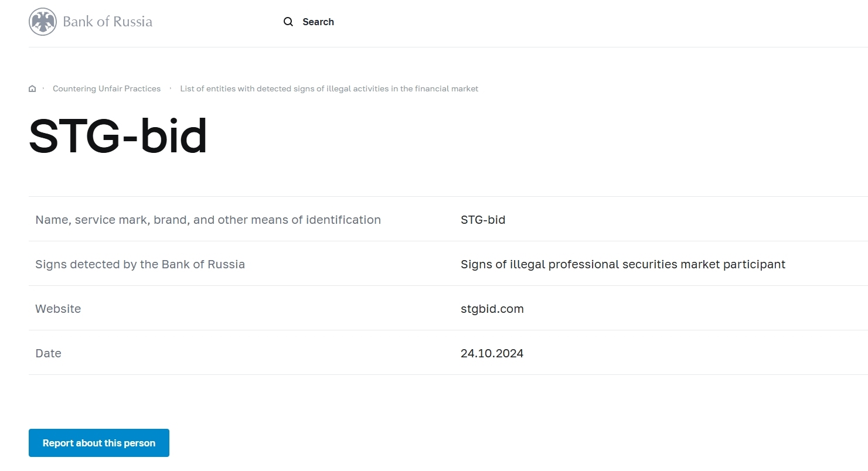Click the 'Bank of Russia' logo text
This screenshot has height=471, width=868.
107,22
